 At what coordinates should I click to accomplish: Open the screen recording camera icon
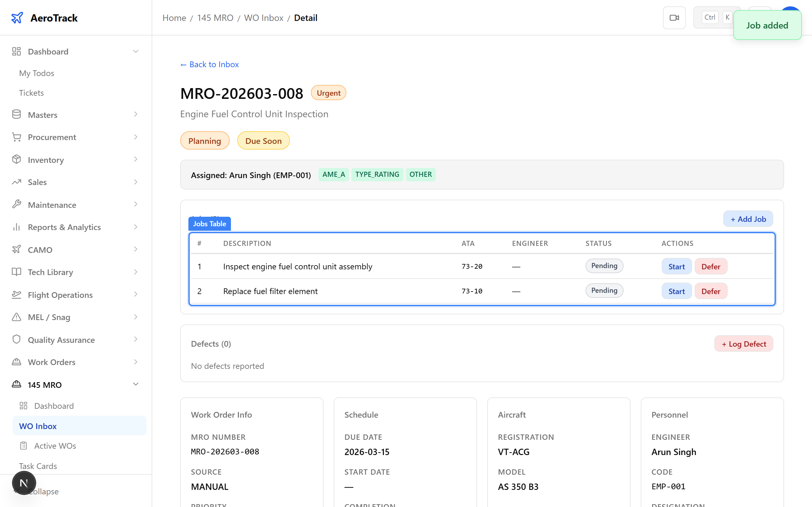point(674,17)
